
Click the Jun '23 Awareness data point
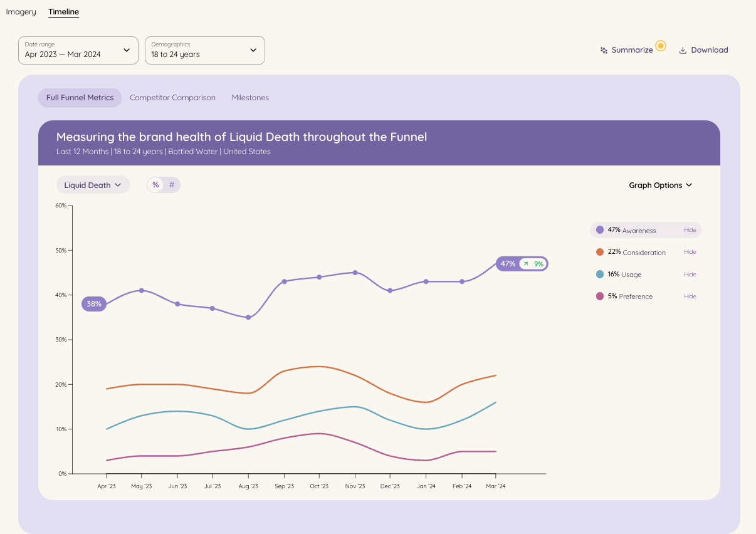(177, 304)
